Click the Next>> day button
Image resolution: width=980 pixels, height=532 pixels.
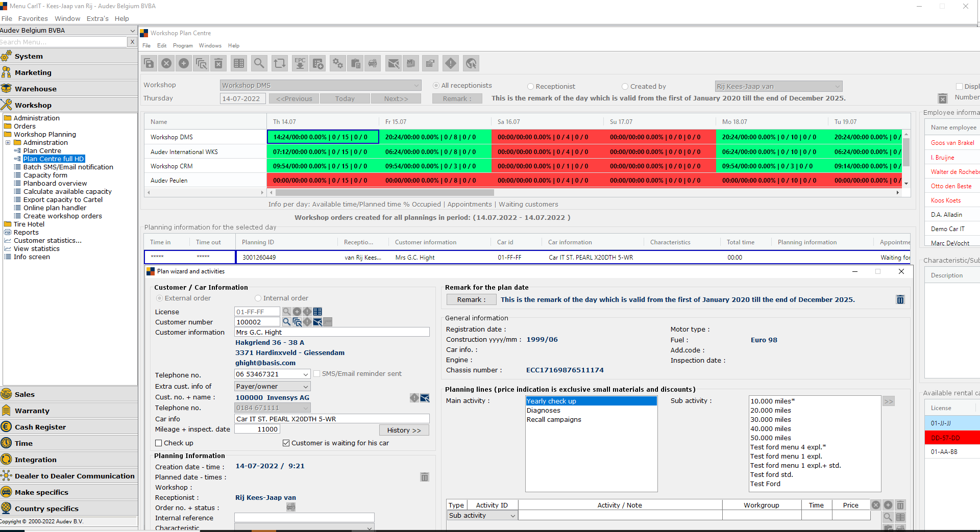396,99
